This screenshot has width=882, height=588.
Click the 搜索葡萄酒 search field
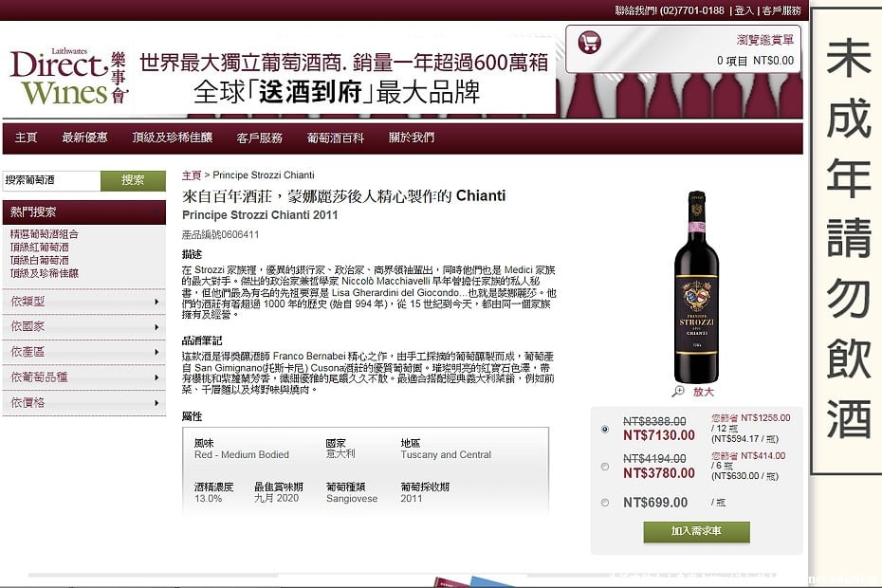coord(51,180)
